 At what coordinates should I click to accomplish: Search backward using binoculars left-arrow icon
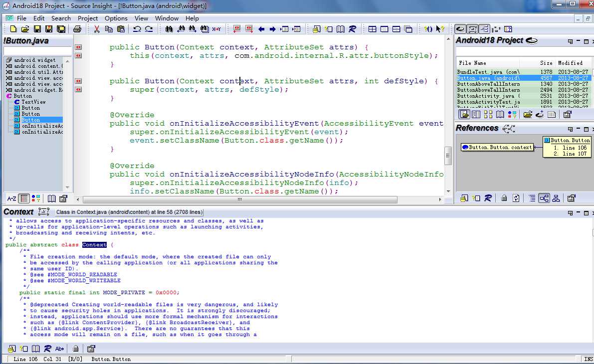(x=181, y=29)
